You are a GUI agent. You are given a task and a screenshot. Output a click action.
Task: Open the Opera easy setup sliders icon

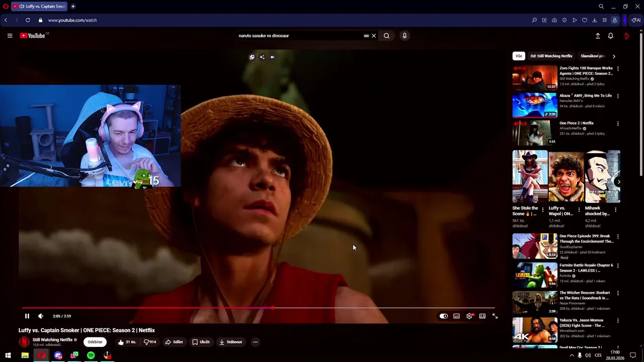click(x=604, y=20)
